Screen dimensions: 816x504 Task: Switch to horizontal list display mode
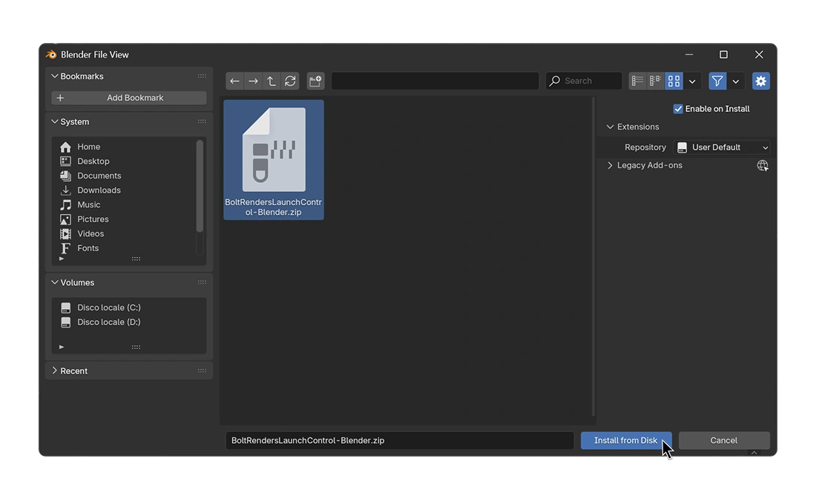point(655,81)
